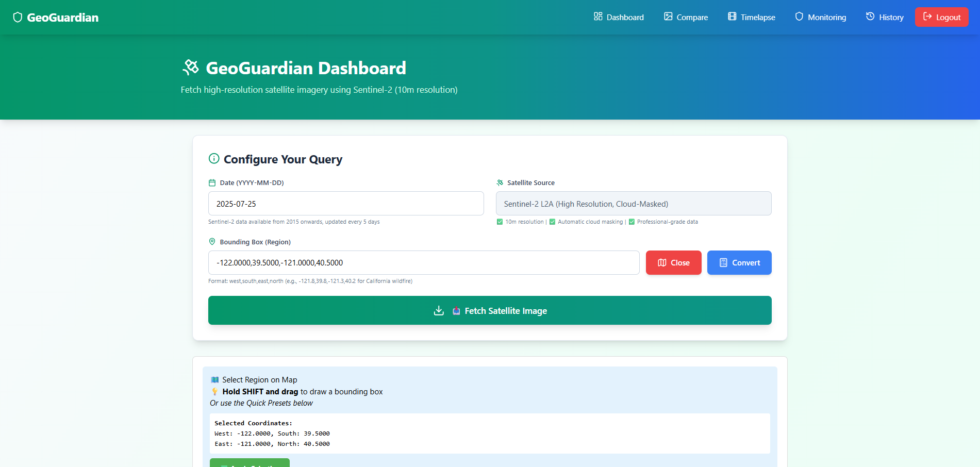Open the Timelapse page
This screenshot has width=980, height=467.
[751, 17]
